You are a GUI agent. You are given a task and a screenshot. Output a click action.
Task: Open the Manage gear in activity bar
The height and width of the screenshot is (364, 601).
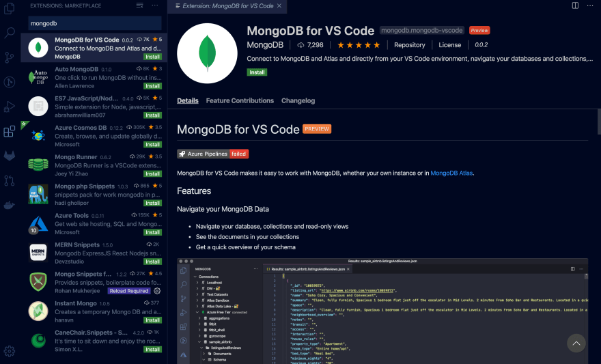point(9,351)
